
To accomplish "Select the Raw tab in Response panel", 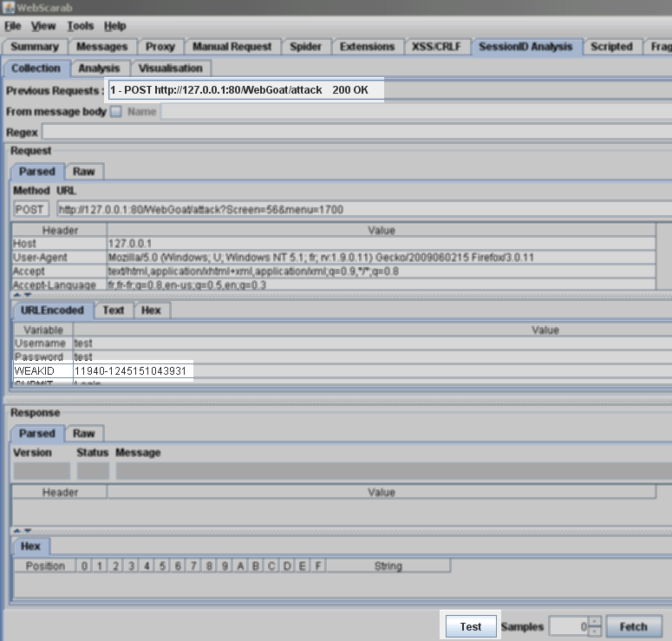I will (x=84, y=434).
